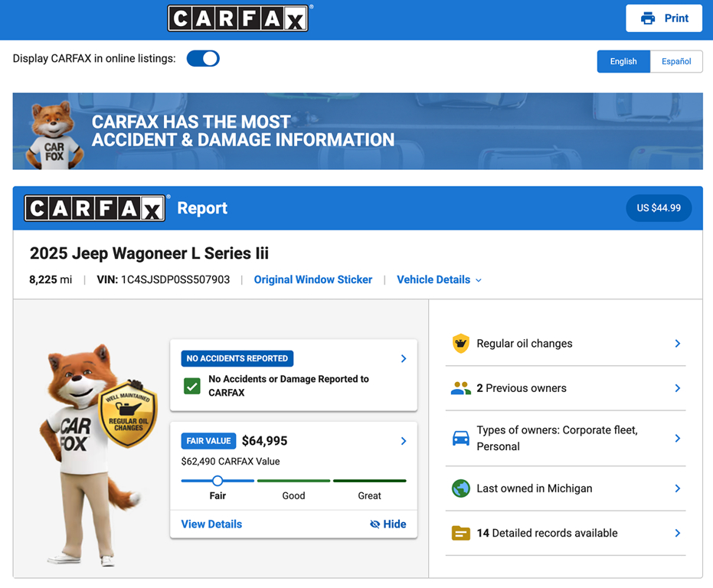Click the US $44.99 price pill

coord(659,208)
